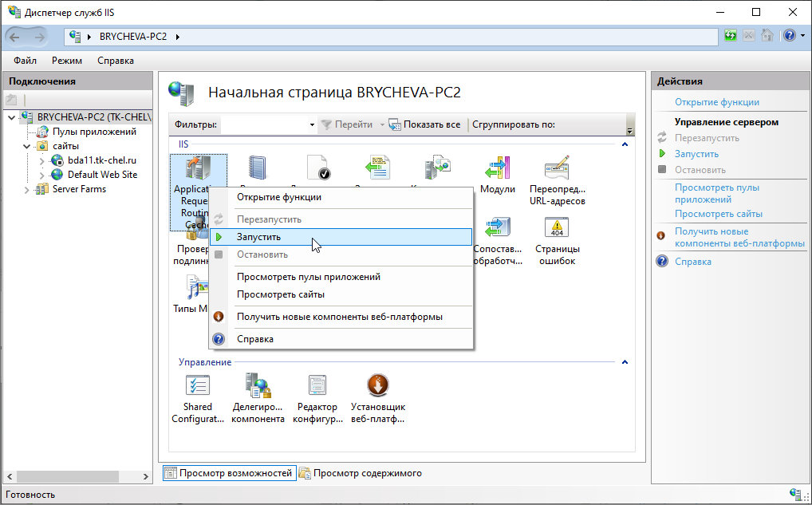Expand the Server Farms node

[26, 190]
